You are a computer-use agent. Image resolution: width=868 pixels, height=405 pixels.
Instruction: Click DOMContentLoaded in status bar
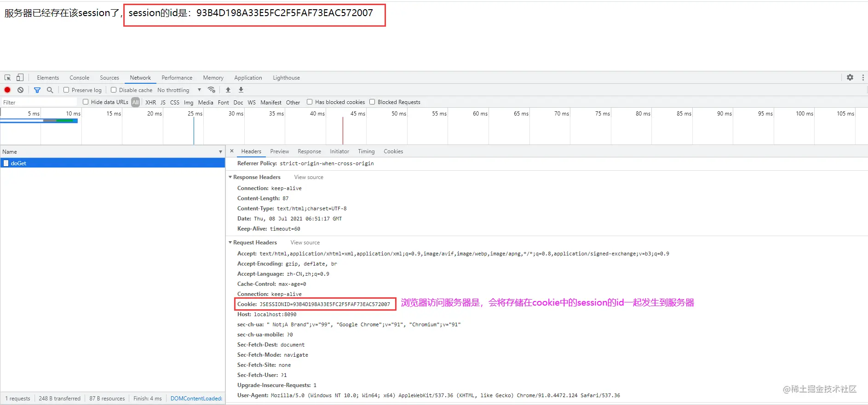[x=196, y=399]
